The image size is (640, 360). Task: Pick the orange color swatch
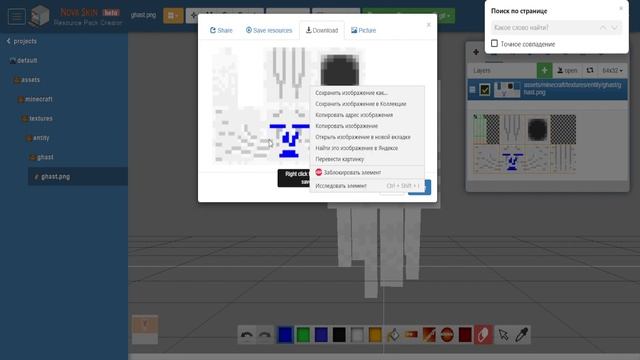click(x=375, y=335)
